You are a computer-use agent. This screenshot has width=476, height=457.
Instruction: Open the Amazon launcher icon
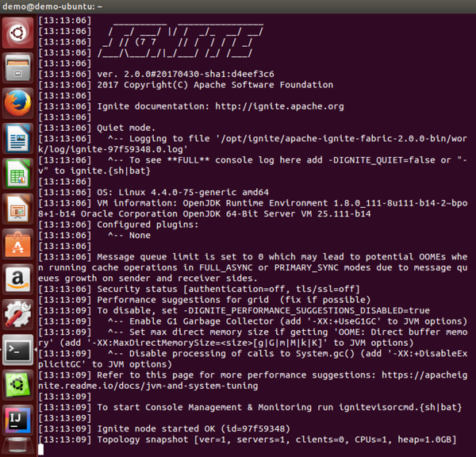coord(17,279)
